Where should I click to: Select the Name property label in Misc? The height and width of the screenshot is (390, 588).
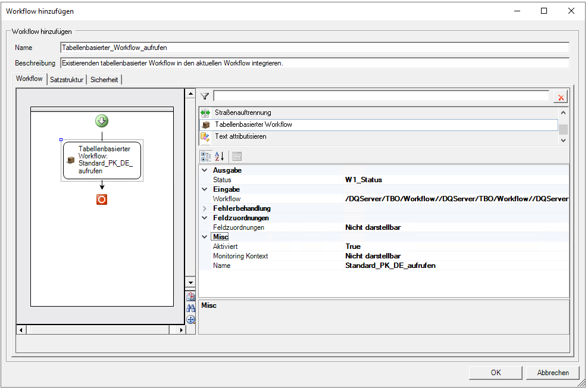[x=221, y=266]
